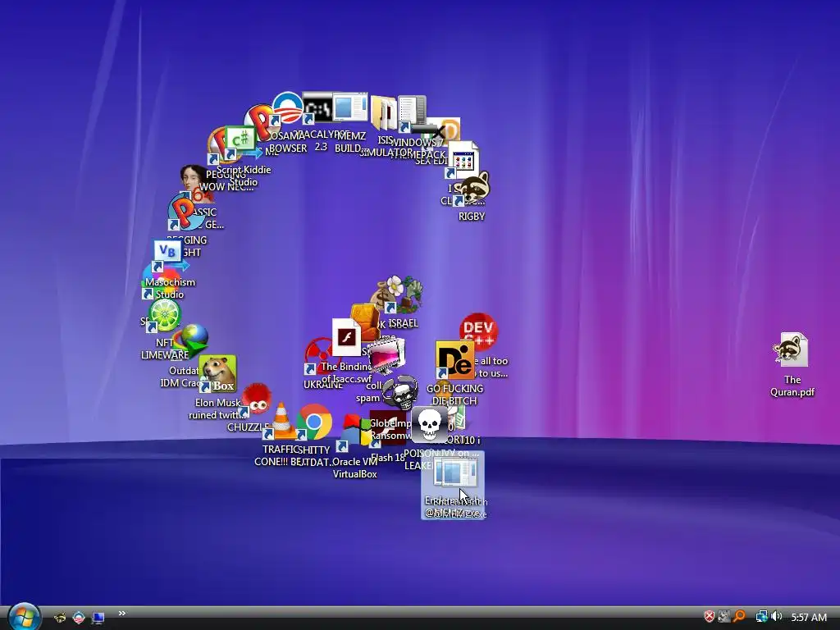840x630 pixels.
Task: Click the Show Desktop monitor icon
Action: tap(98, 619)
